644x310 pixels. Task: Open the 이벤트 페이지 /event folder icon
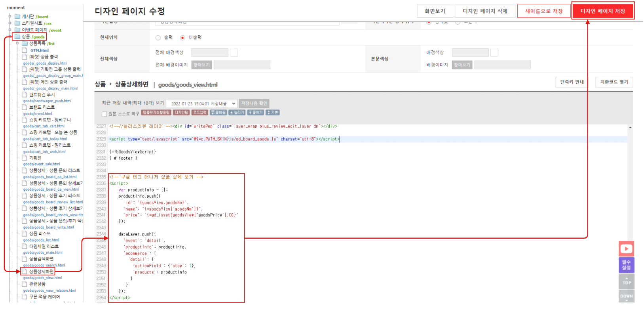(x=17, y=30)
